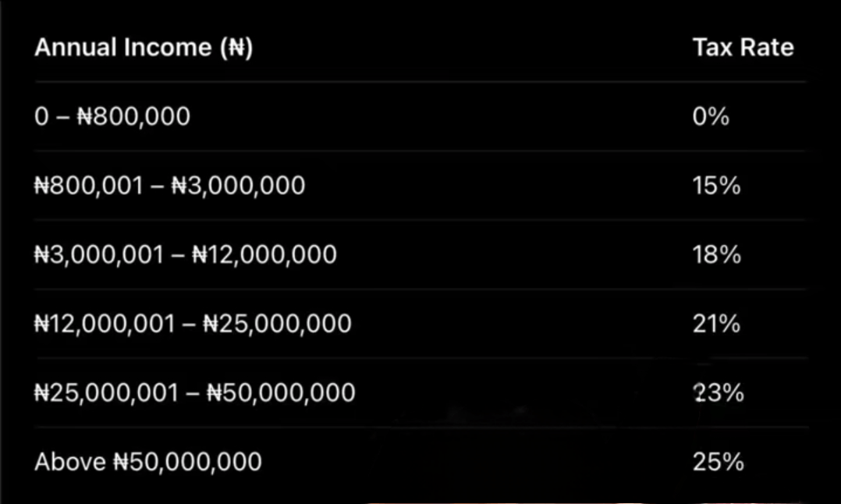
Task: Click the ₦25,000,000 upper limit text
Action: [x=277, y=324]
